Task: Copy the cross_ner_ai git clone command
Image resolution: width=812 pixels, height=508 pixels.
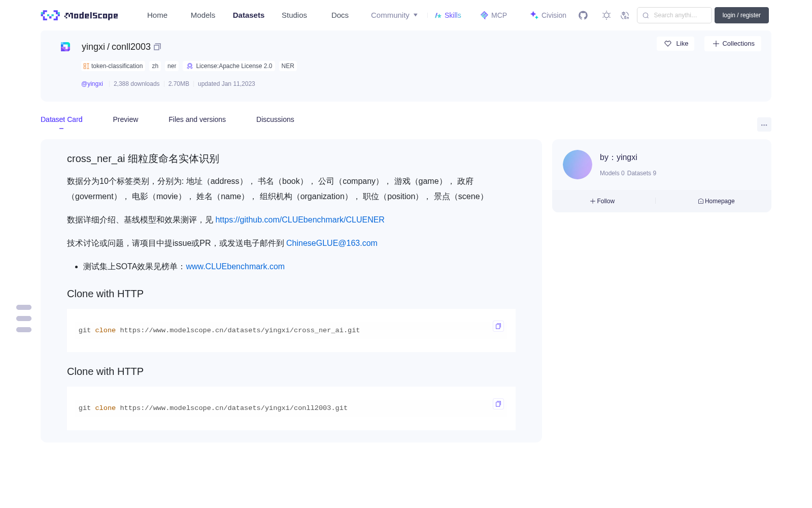Action: 498,326
